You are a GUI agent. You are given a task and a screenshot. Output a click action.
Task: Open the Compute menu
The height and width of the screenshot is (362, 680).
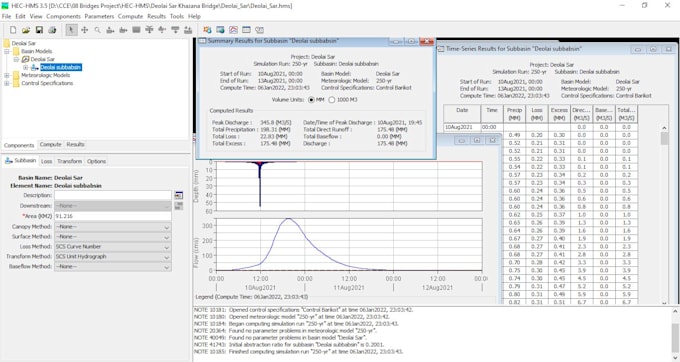[x=130, y=16]
